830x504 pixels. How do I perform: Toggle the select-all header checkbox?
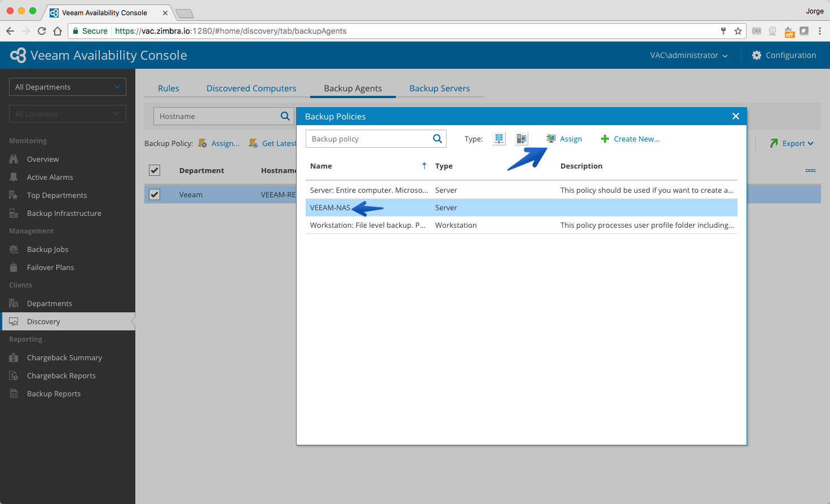[154, 170]
